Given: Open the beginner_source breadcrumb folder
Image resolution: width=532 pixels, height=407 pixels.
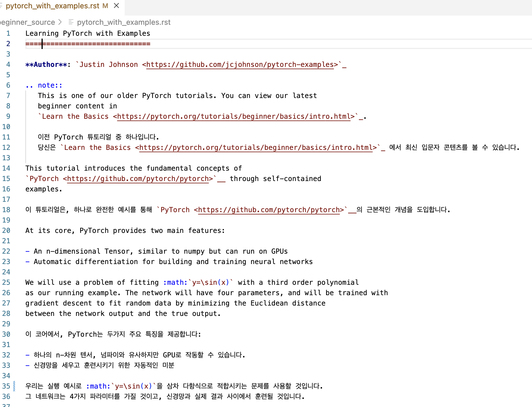Looking at the screenshot, I should point(27,22).
